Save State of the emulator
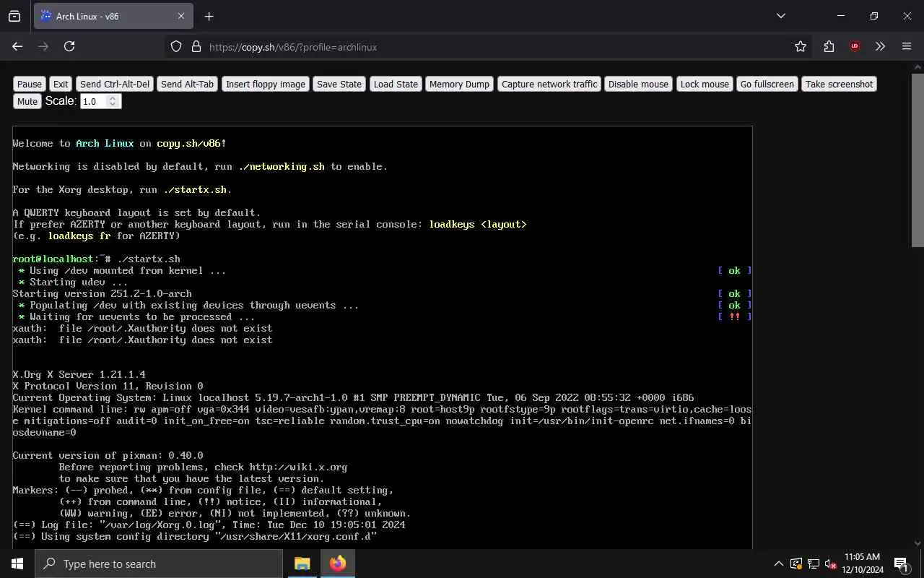 [x=339, y=84]
